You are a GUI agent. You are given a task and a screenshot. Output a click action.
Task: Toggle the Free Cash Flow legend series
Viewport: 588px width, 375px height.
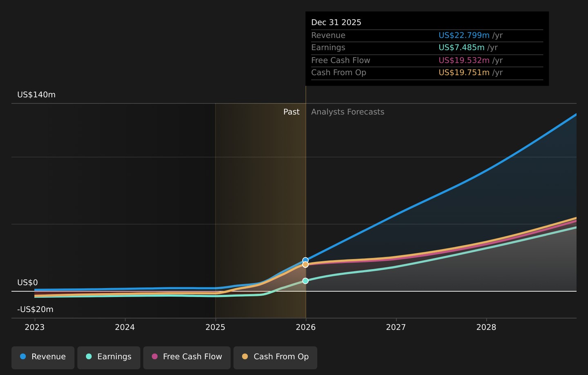[x=187, y=357]
